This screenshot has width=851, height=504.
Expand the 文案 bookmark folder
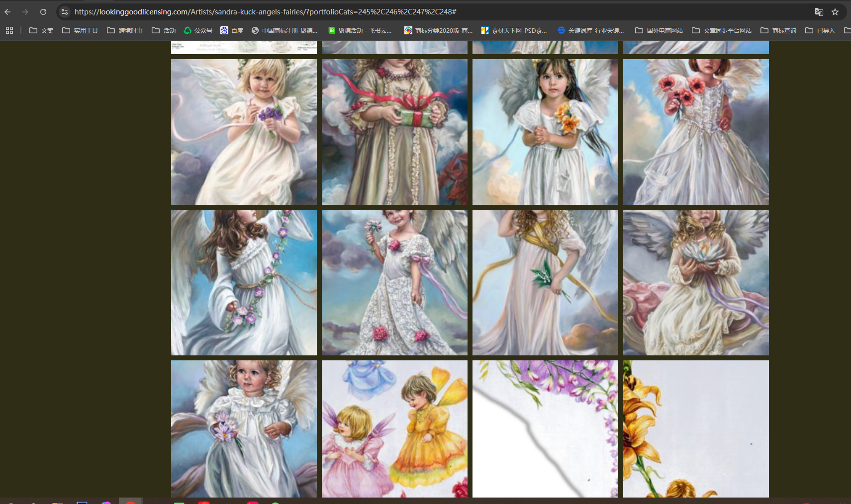click(41, 30)
